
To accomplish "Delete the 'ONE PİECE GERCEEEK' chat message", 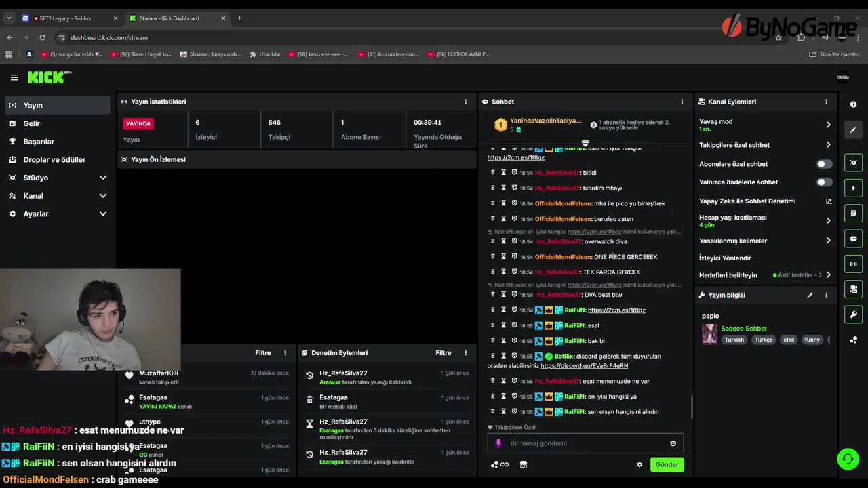I will pos(493,257).
